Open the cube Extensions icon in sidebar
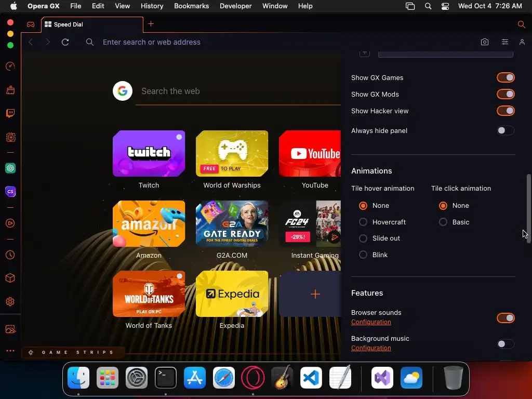Image resolution: width=532 pixels, height=399 pixels. click(x=10, y=278)
